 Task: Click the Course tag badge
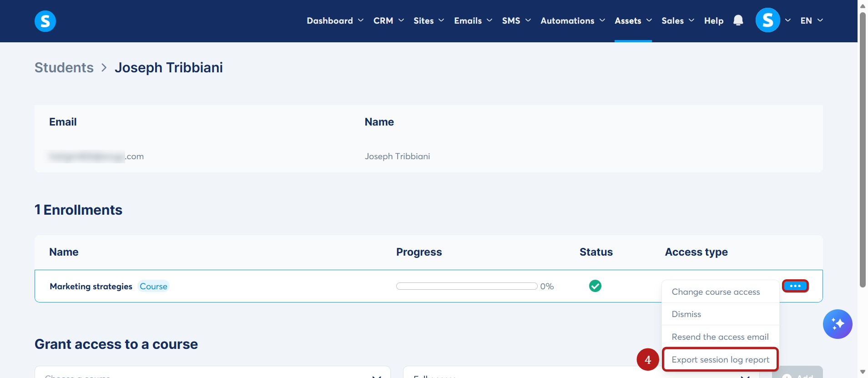tap(153, 286)
